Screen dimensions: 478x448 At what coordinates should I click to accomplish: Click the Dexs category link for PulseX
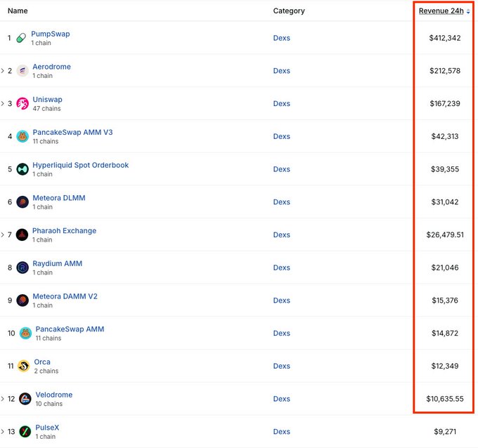(281, 432)
